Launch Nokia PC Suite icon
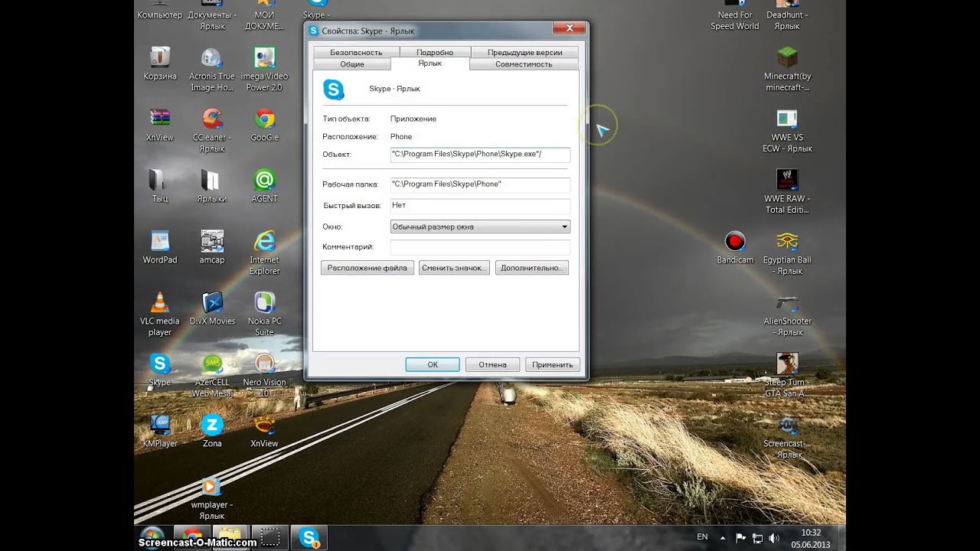This screenshot has height=551, width=980. tap(264, 315)
